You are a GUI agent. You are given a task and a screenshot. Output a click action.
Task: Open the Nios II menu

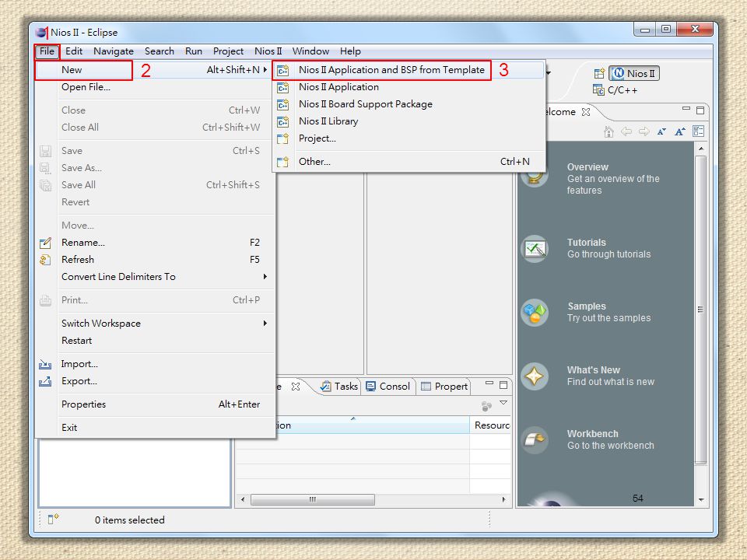tap(268, 51)
